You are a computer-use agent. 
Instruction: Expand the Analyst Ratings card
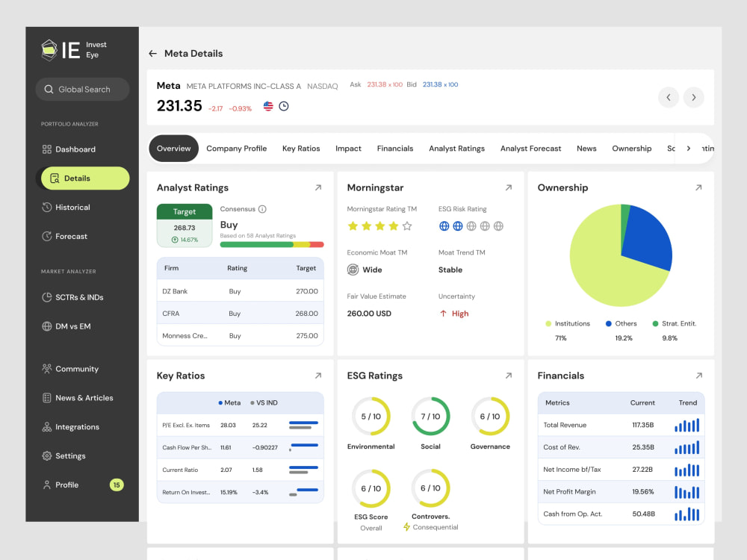tap(318, 187)
